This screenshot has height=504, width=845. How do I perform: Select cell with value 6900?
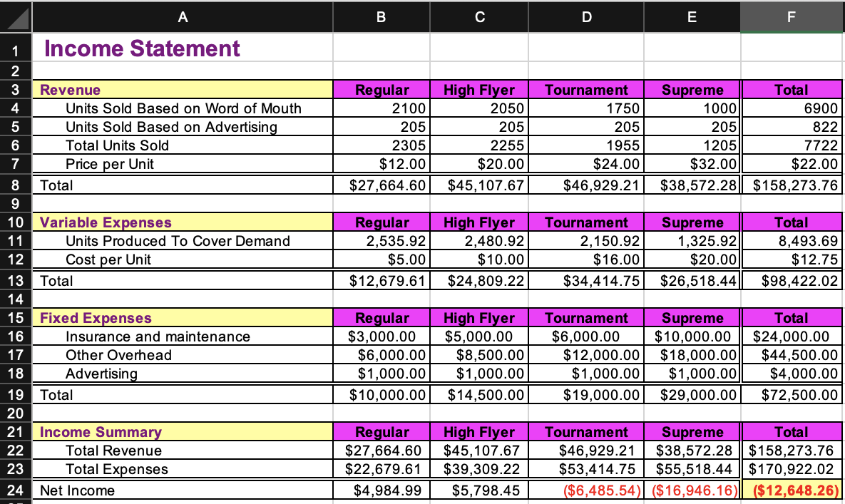tap(791, 108)
